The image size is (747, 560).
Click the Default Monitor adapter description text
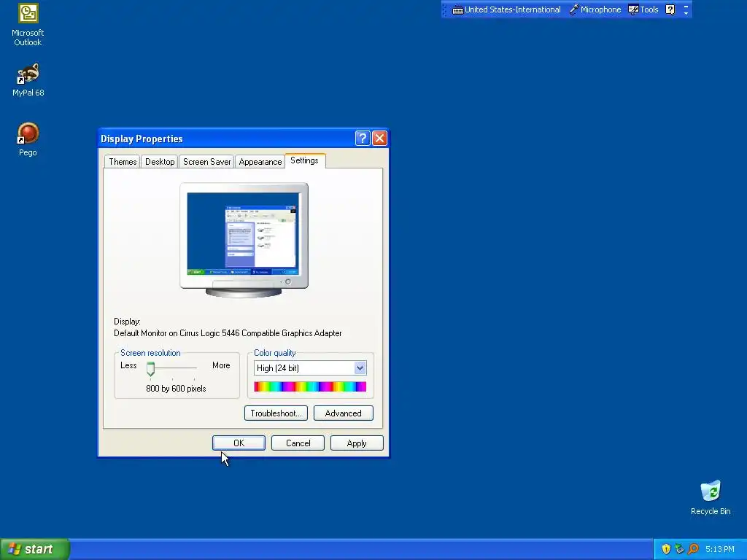click(x=228, y=333)
